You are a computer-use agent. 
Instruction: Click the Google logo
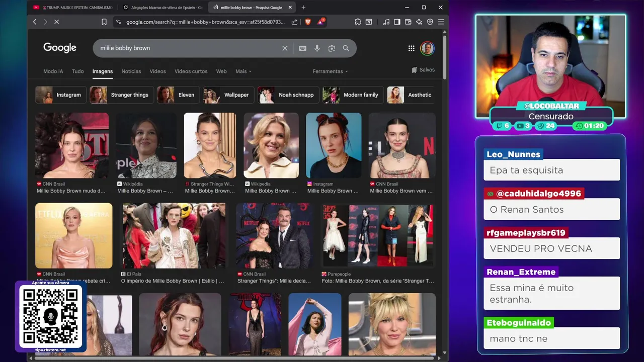click(60, 48)
